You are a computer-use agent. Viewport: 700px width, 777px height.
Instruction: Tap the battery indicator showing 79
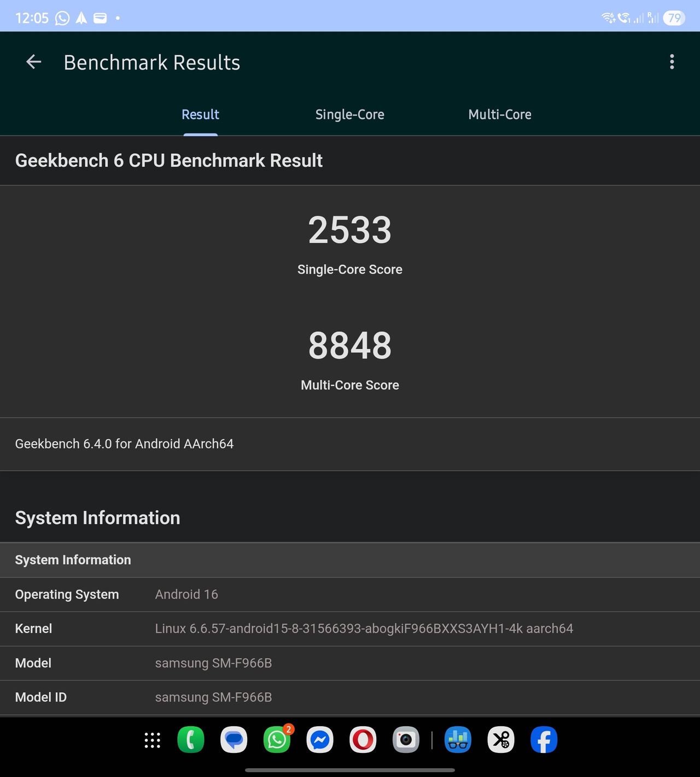[674, 18]
